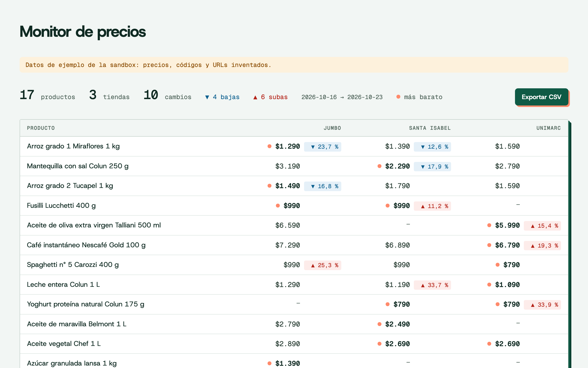The width and height of the screenshot is (588, 368).
Task: Click the JUMBO column header
Action: (x=332, y=128)
